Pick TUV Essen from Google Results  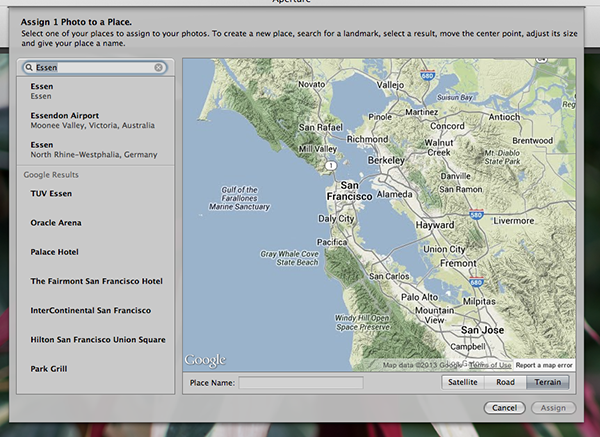pos(96,194)
